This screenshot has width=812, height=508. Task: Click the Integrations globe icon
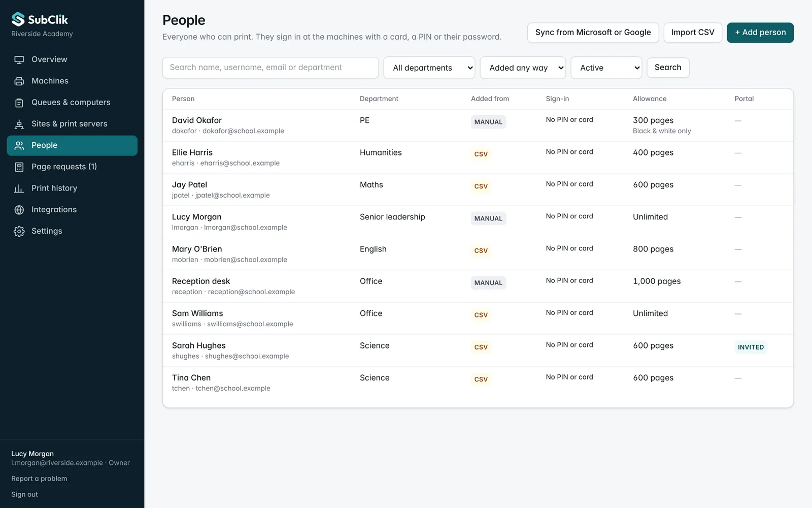(x=19, y=210)
